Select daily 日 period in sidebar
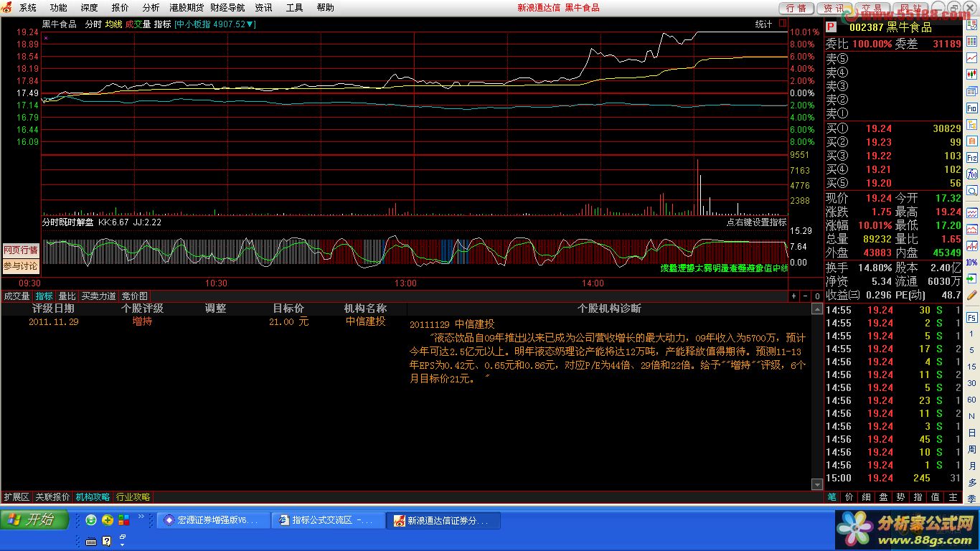This screenshot has width=980, height=551. point(971,433)
